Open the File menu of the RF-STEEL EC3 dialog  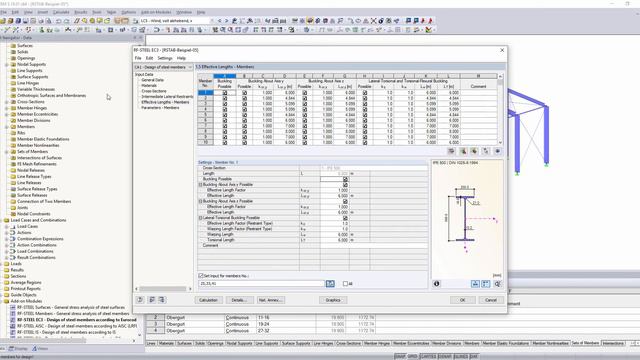[x=138, y=58]
